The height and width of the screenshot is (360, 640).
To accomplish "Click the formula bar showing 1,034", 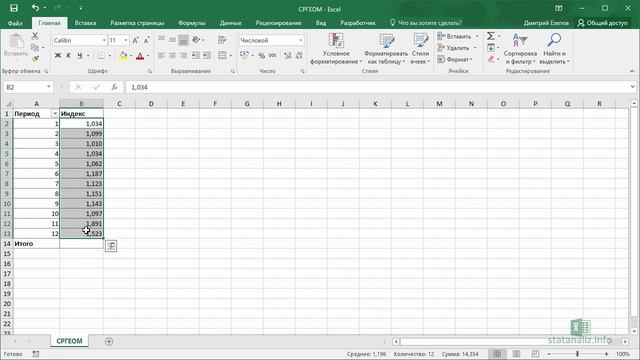I will (x=379, y=87).
